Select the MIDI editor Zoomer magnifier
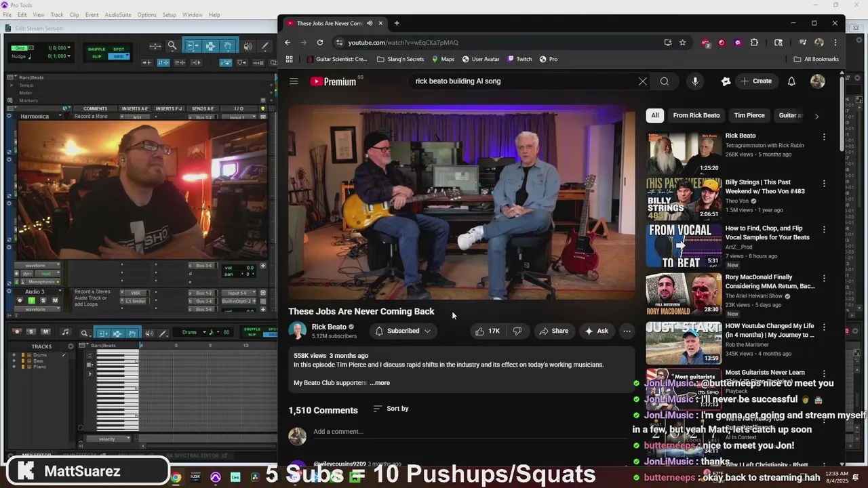The image size is (868, 488). tap(84, 333)
